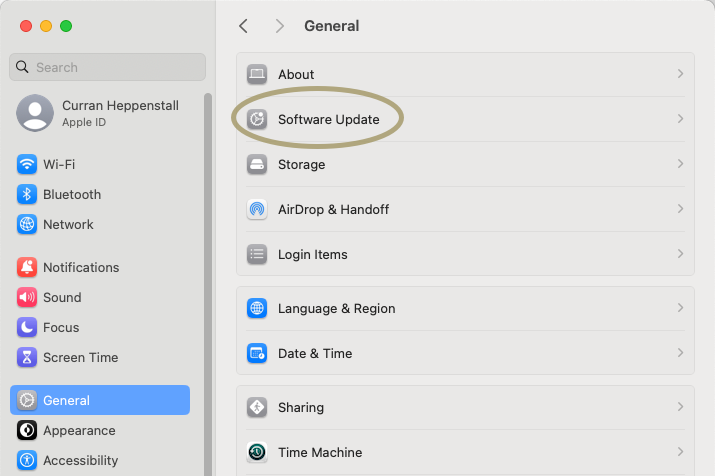This screenshot has height=476, width=715.
Task: Expand the Storage row chevron
Action: [680, 164]
